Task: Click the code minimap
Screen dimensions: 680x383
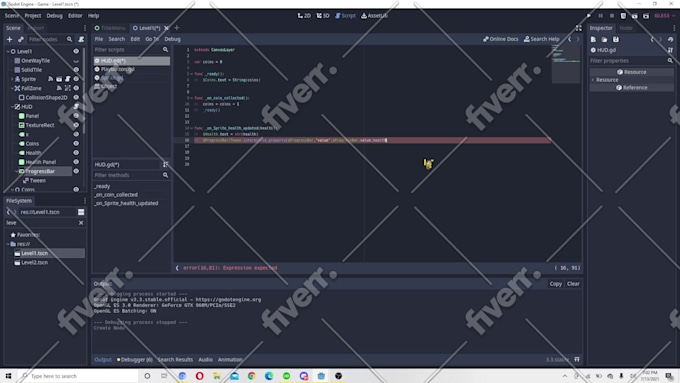Action: point(566,64)
